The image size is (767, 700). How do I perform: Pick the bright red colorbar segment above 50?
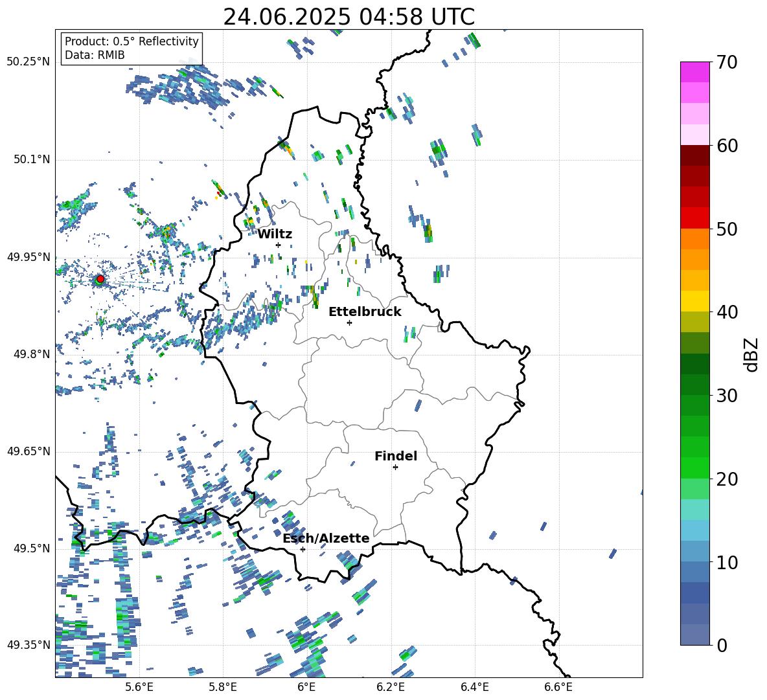[x=694, y=218]
